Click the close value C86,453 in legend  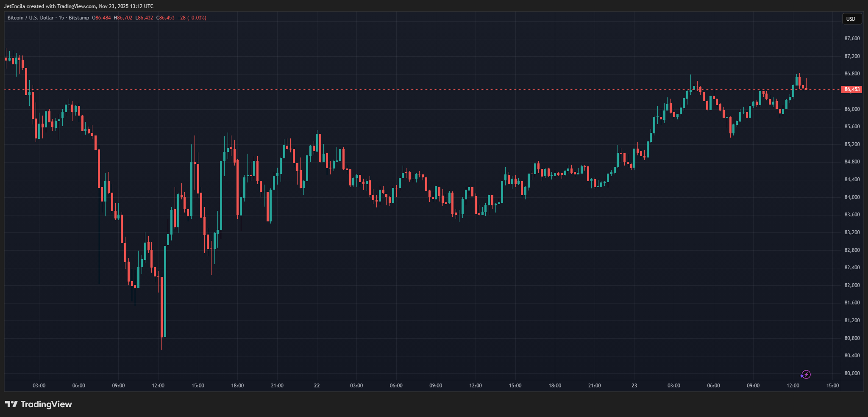165,18
